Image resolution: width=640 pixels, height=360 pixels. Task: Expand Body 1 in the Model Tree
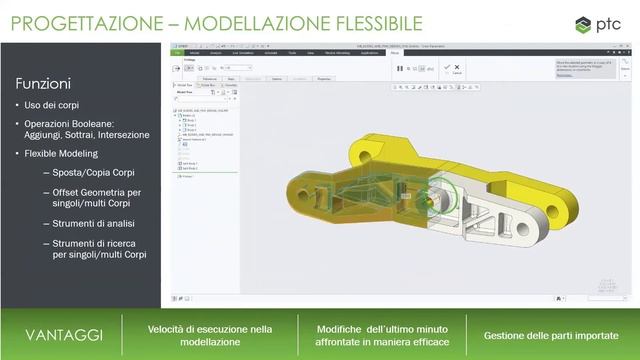tap(180, 120)
